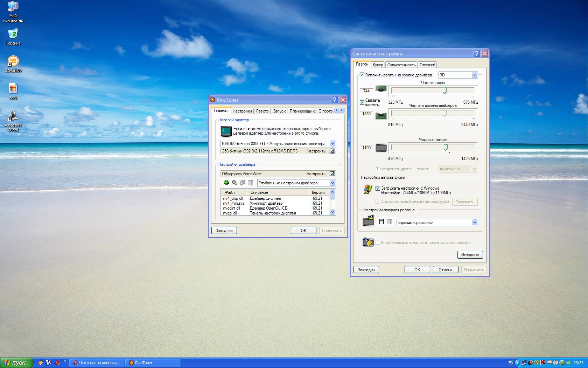Screen dimensions: 588x368
Task: Switch to Планировщик tab in RivaTuner
Action: point(302,111)
